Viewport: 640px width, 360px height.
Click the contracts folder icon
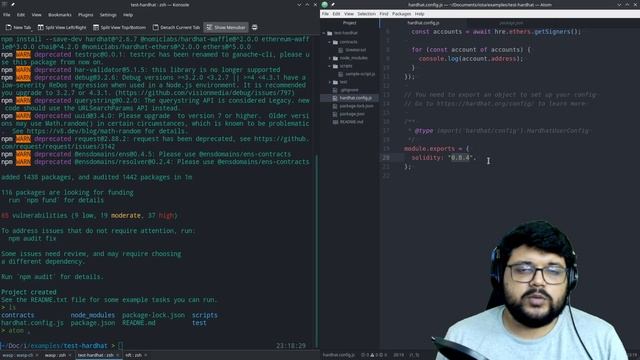(335, 42)
